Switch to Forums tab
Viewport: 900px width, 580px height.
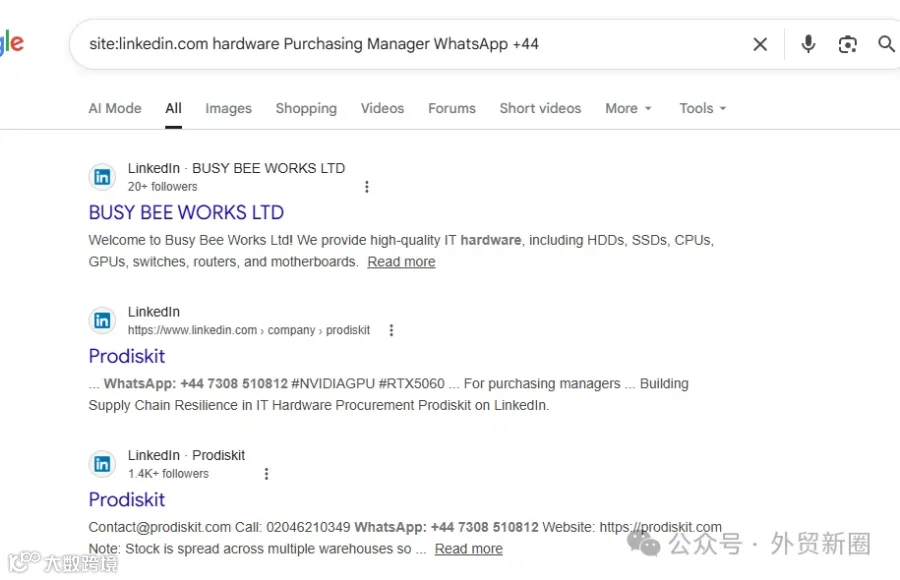tap(452, 108)
